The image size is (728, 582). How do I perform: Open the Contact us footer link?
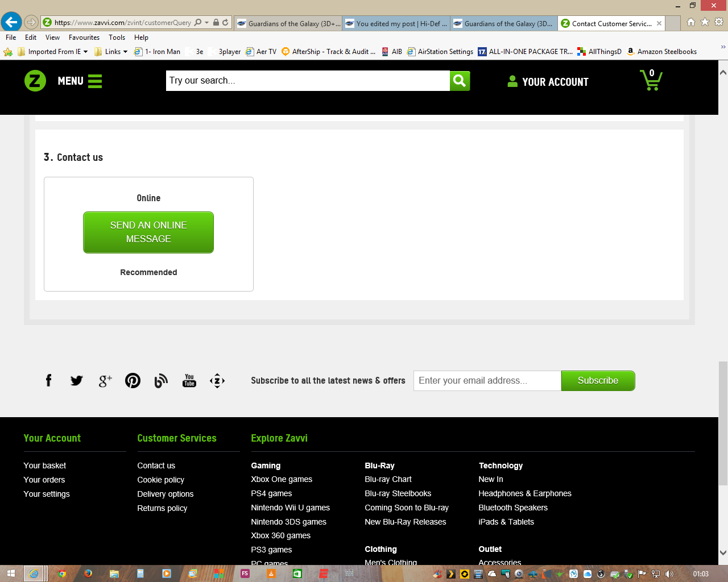(156, 465)
